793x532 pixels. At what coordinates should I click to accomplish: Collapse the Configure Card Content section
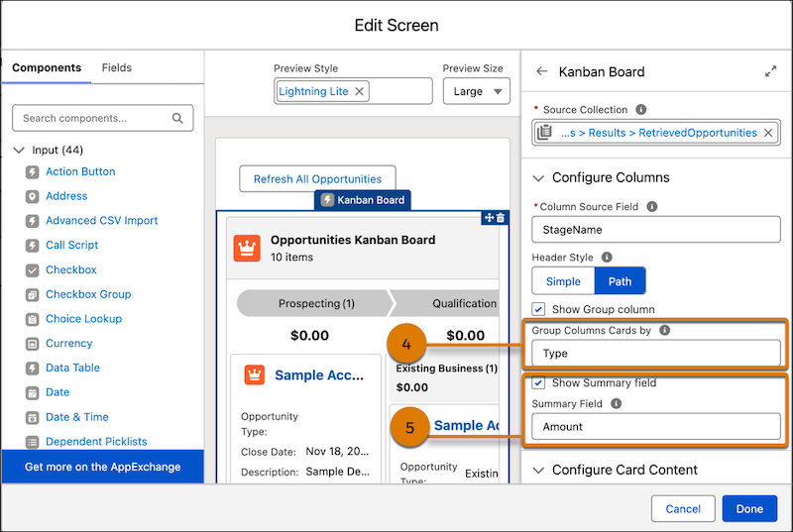[x=538, y=471]
